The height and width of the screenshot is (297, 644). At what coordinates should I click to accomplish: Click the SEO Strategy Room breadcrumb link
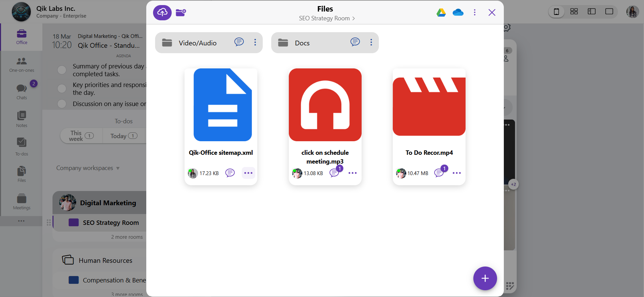point(326,18)
